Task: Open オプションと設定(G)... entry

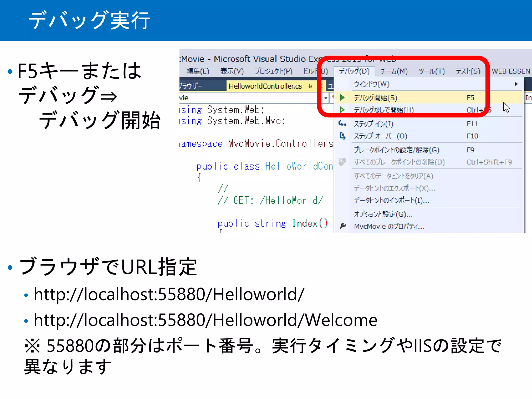Action: point(429,214)
